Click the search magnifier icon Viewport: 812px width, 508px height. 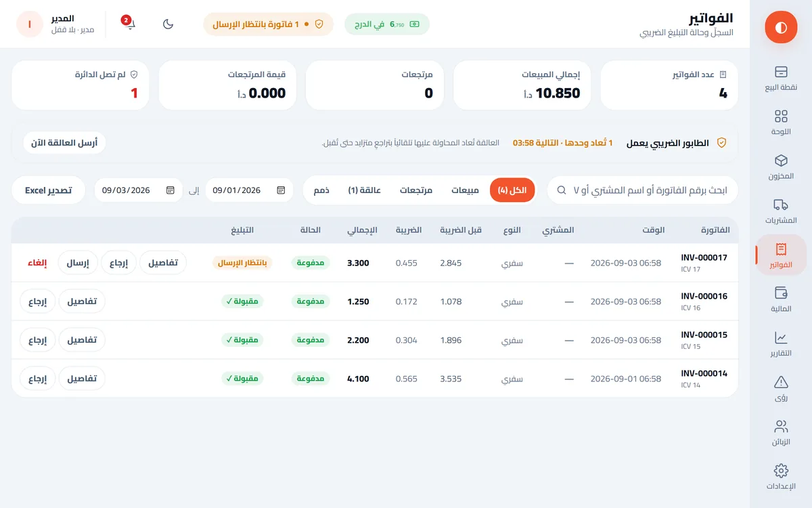(562, 190)
